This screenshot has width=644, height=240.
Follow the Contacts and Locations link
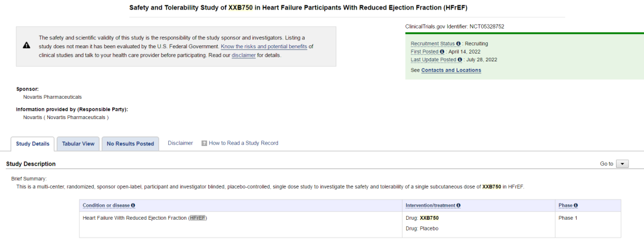coord(451,70)
